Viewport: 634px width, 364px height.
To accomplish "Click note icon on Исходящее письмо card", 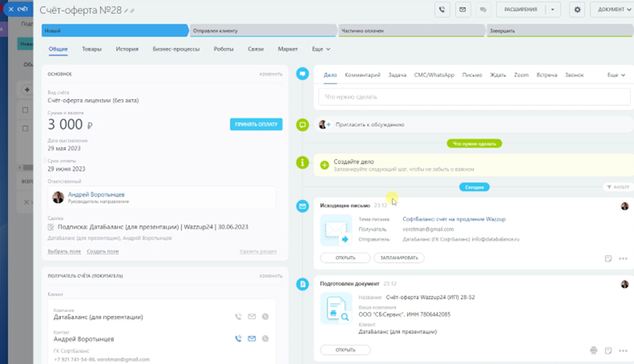I will (608, 258).
